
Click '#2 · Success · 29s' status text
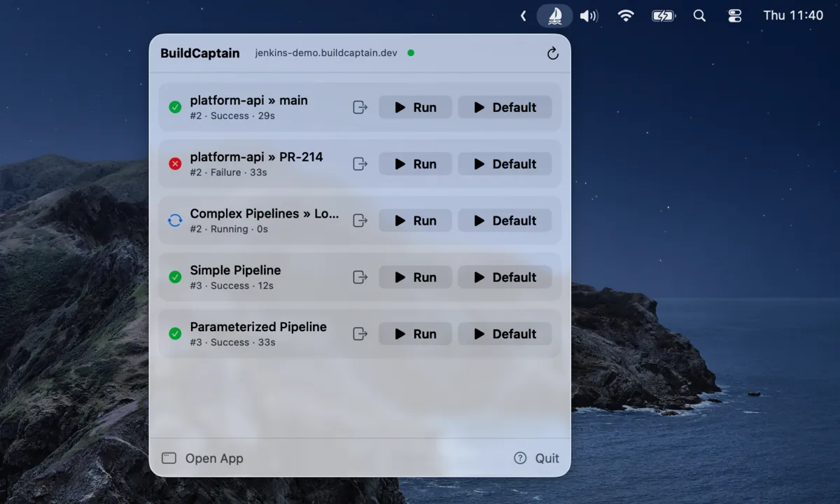pos(232,115)
